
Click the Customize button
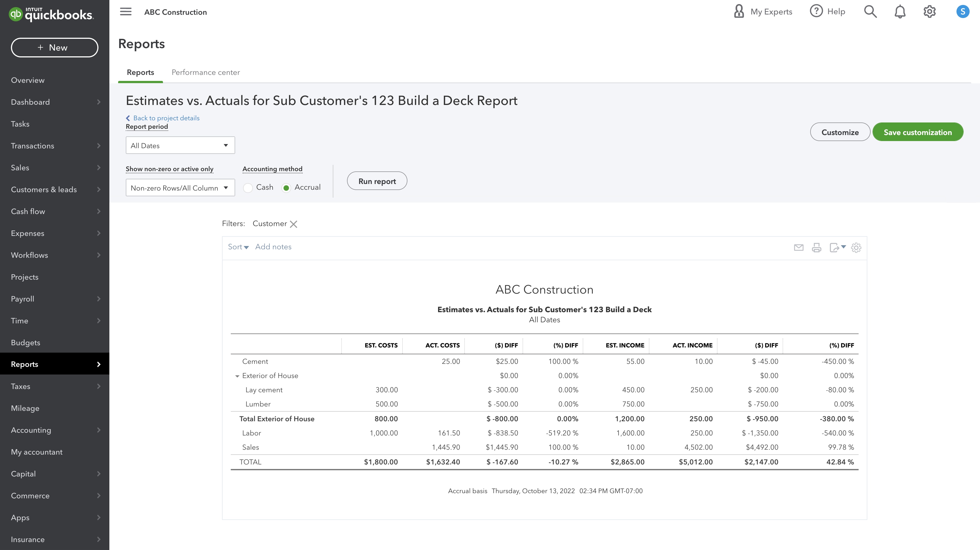pyautogui.click(x=840, y=132)
